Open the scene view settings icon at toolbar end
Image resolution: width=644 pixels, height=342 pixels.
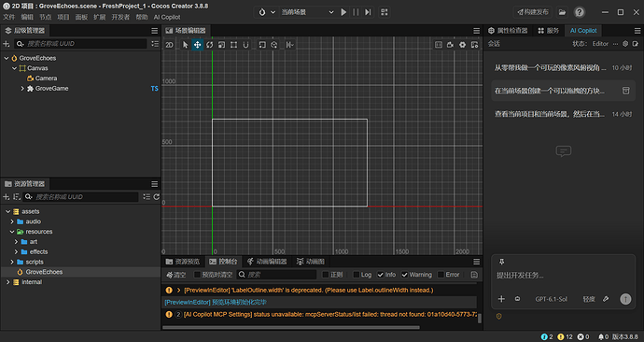[474, 45]
